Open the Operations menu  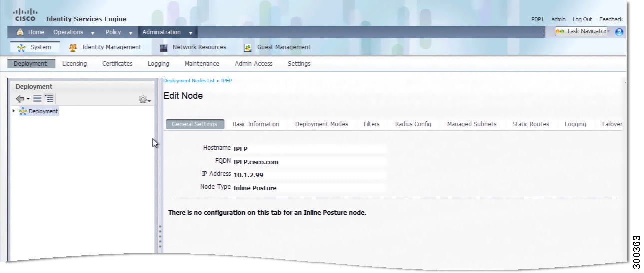coord(68,32)
